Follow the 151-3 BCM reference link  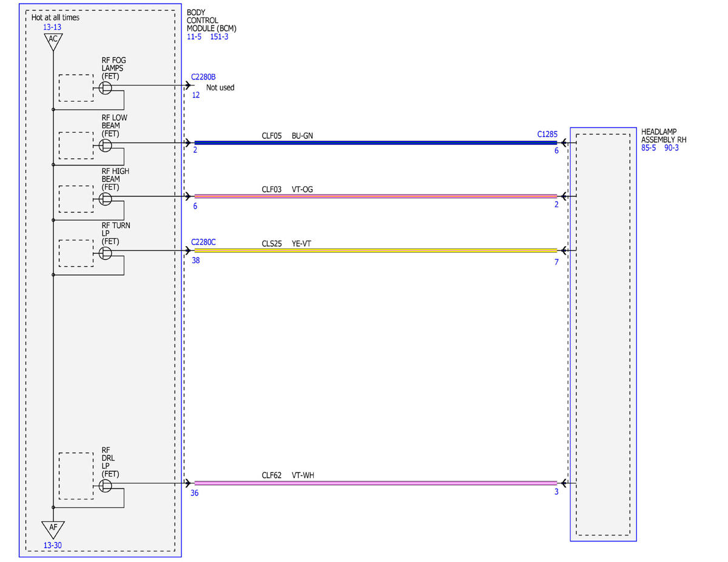[x=219, y=37]
